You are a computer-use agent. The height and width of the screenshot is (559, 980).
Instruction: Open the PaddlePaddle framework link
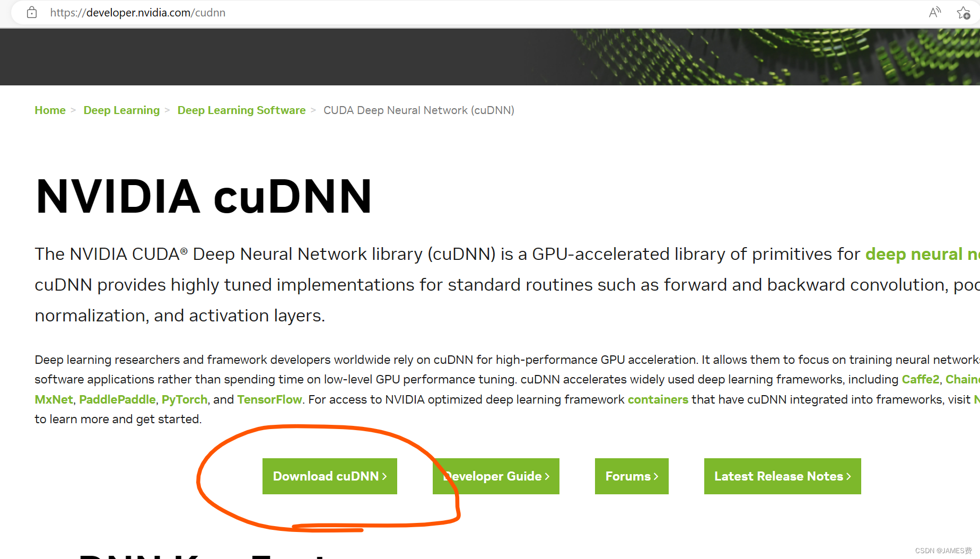(x=117, y=399)
